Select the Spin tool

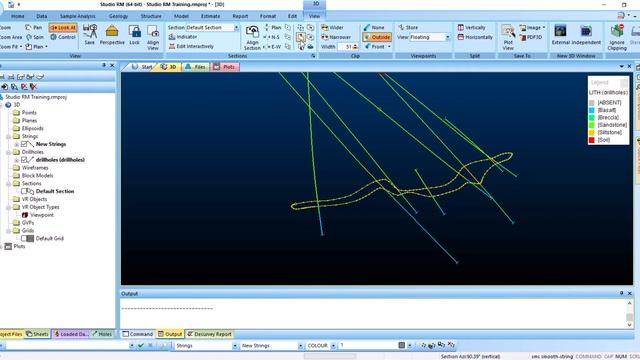(x=35, y=37)
